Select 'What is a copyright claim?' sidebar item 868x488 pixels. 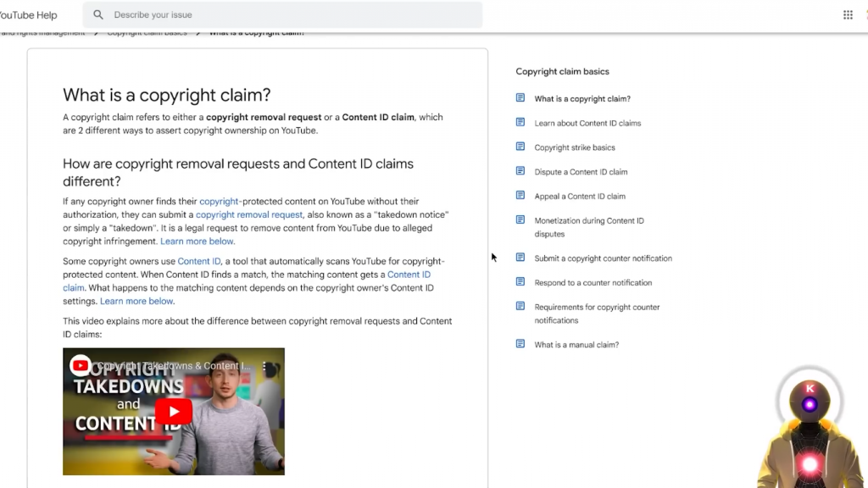coord(582,99)
